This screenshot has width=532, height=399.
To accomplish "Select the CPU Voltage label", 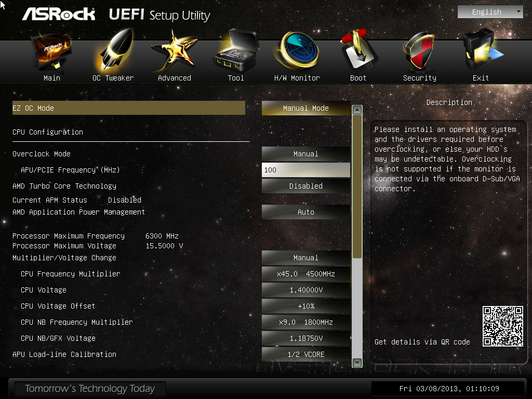I will pyautogui.click(x=44, y=290).
